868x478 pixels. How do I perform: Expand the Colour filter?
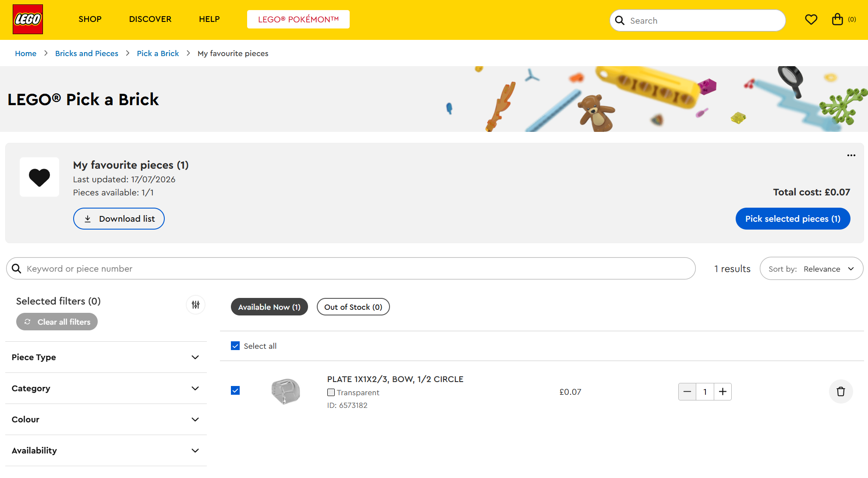click(106, 419)
